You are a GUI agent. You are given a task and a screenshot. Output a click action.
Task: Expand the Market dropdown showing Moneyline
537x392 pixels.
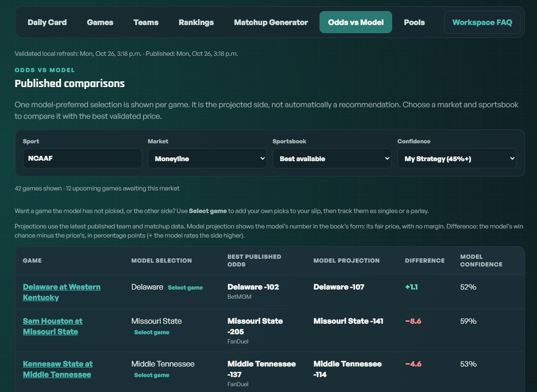(x=207, y=158)
